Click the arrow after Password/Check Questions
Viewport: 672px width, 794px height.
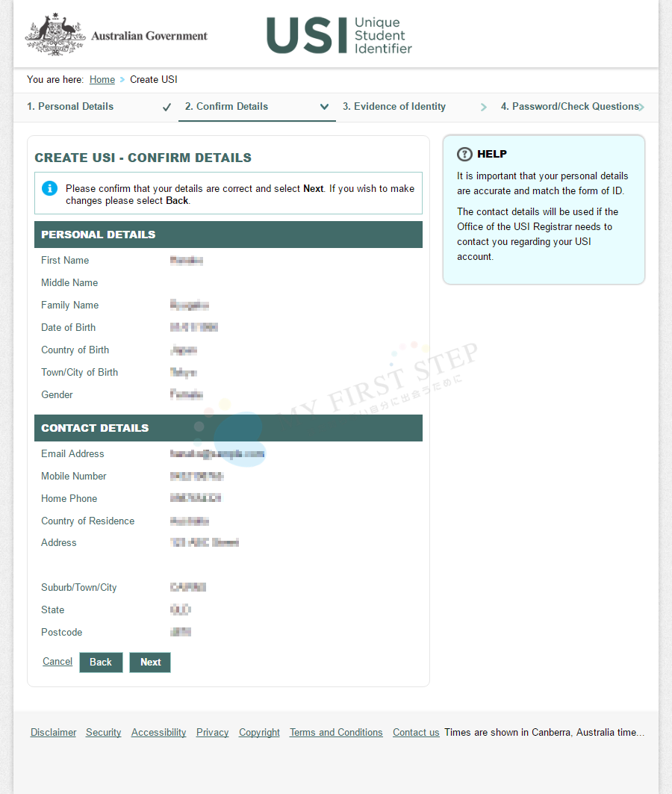tap(641, 107)
